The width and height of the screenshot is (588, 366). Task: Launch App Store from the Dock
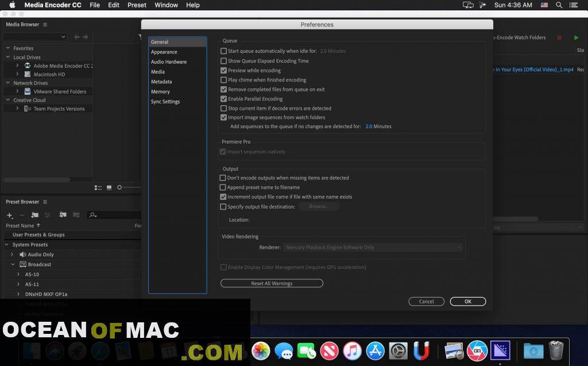point(375,350)
